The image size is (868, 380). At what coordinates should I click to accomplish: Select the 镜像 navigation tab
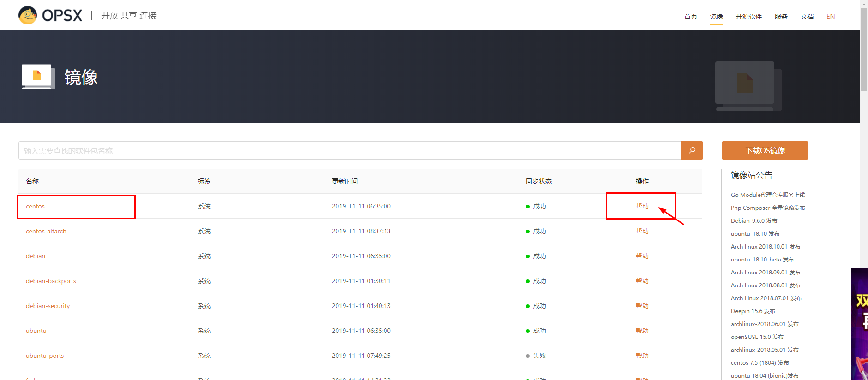click(716, 17)
